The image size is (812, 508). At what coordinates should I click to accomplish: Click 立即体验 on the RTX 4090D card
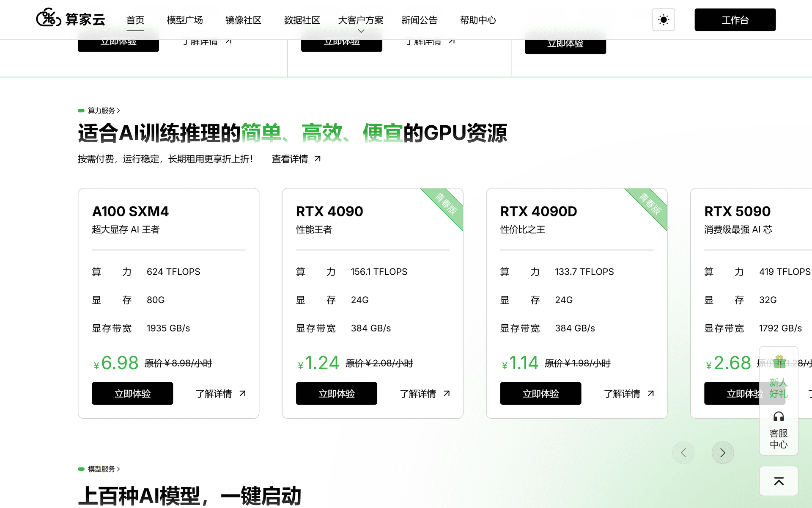[540, 393]
